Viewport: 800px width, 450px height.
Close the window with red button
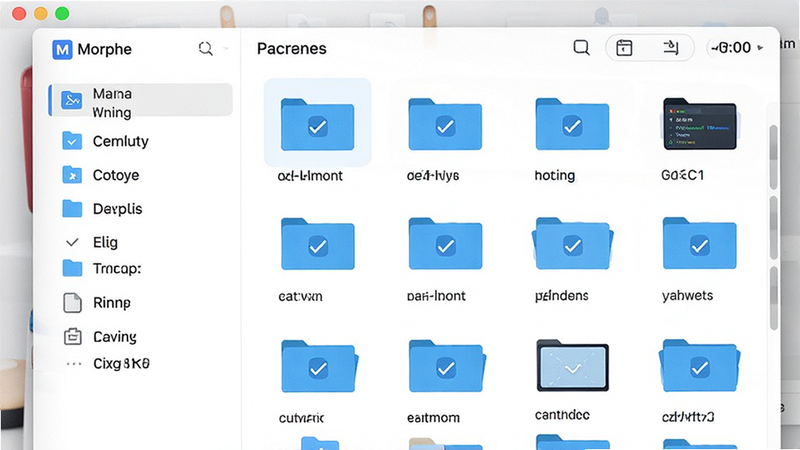pyautogui.click(x=19, y=14)
